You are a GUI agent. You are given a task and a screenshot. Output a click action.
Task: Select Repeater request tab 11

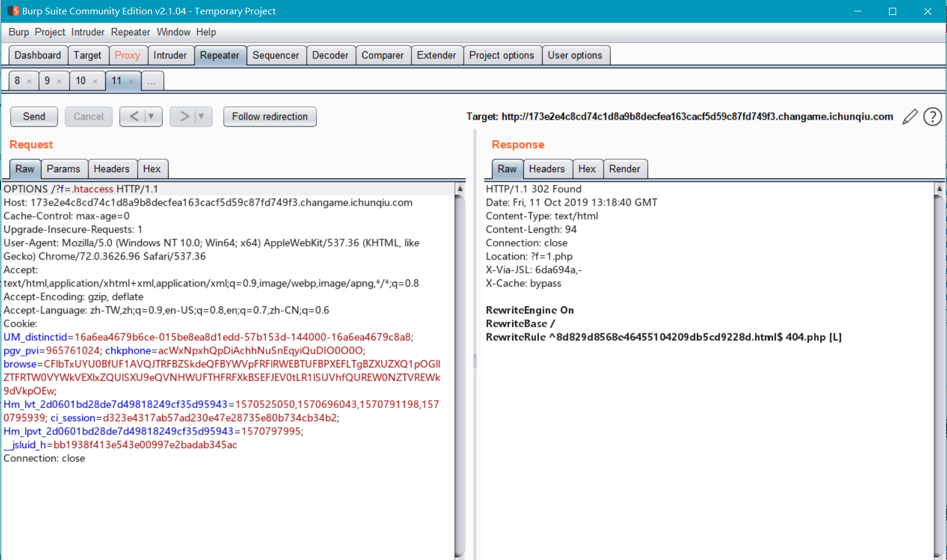(117, 81)
